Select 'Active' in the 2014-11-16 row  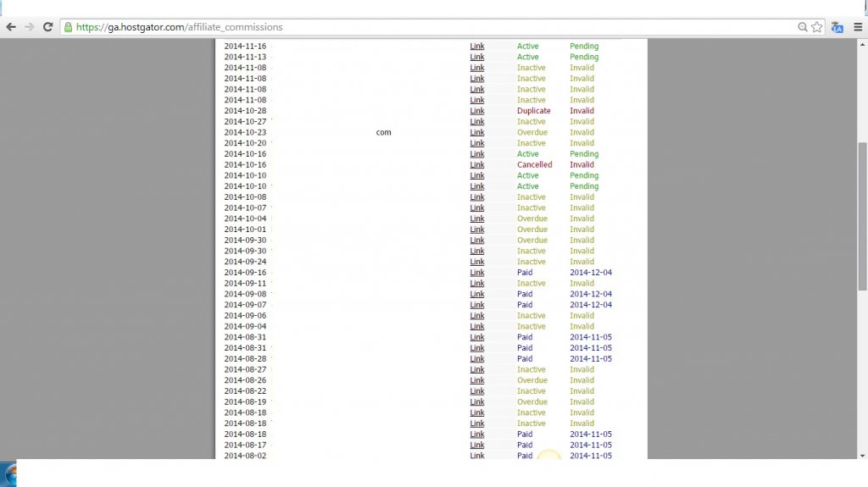point(527,46)
